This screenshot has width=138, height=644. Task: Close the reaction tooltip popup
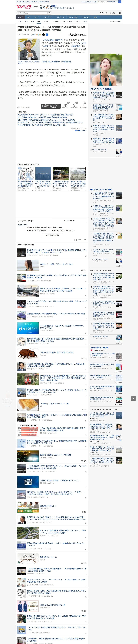[x=60, y=105]
